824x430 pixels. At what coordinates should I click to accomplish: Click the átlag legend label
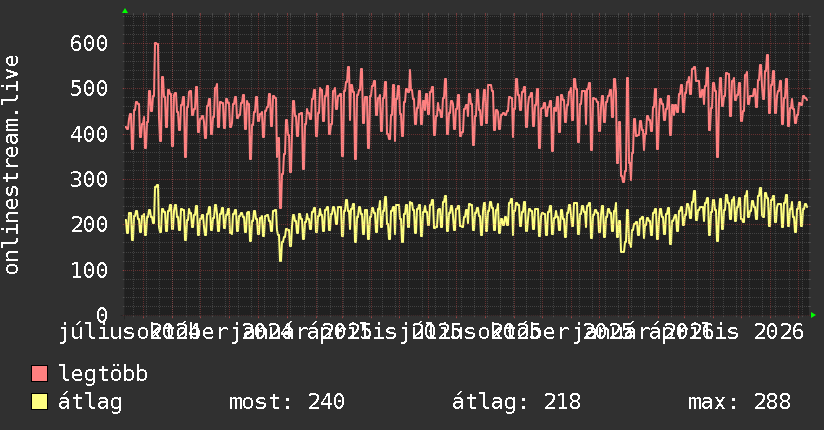click(x=90, y=402)
